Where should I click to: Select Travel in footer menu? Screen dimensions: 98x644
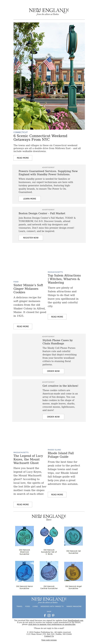(x=19, y=606)
